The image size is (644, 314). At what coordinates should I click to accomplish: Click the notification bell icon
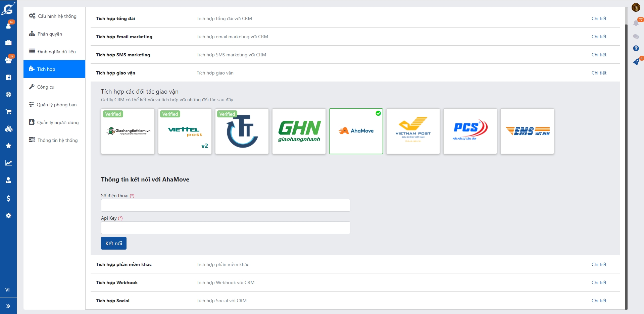[636, 23]
